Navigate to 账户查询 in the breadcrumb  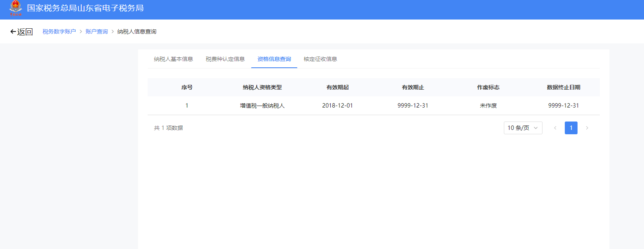96,31
